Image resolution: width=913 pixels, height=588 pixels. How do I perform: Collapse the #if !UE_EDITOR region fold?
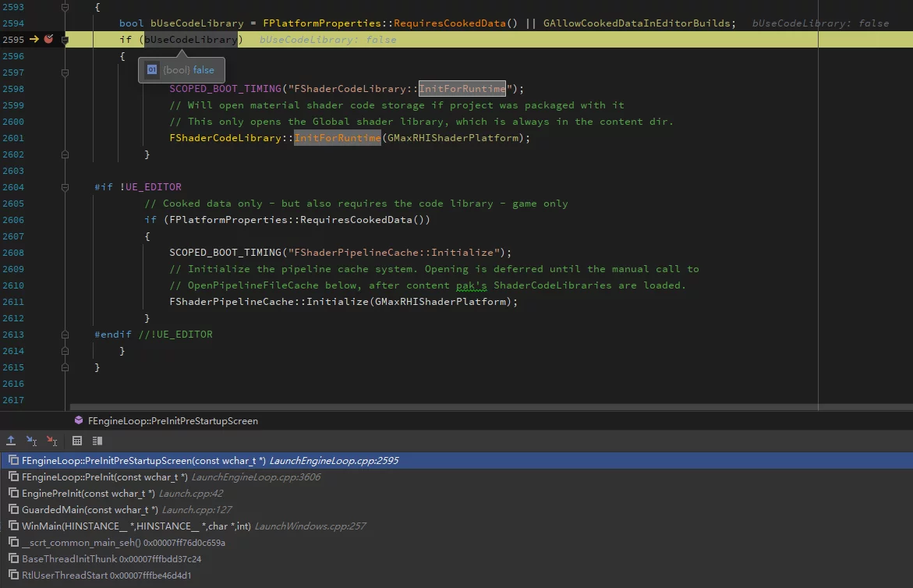pos(65,187)
